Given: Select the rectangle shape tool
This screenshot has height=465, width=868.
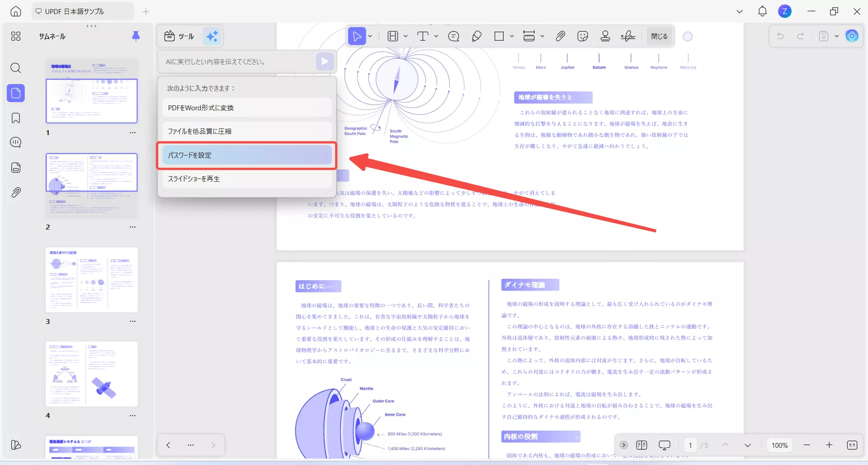Looking at the screenshot, I should 499,36.
